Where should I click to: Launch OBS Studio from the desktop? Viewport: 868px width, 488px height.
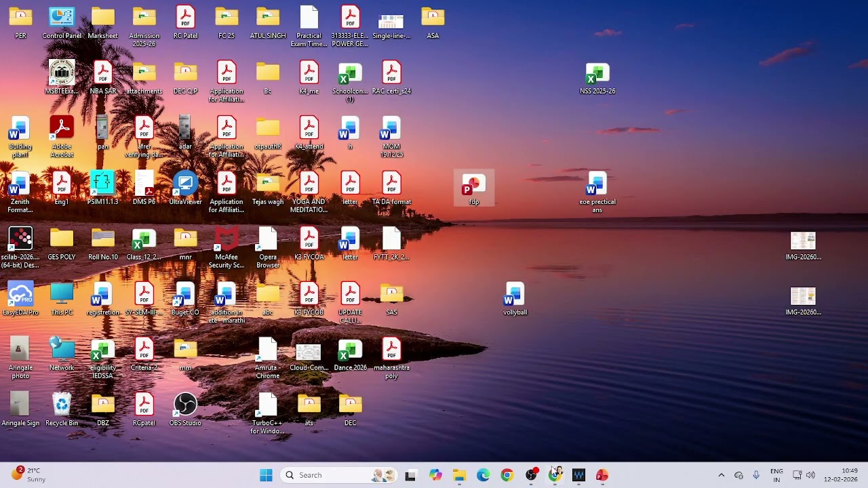[185, 409]
